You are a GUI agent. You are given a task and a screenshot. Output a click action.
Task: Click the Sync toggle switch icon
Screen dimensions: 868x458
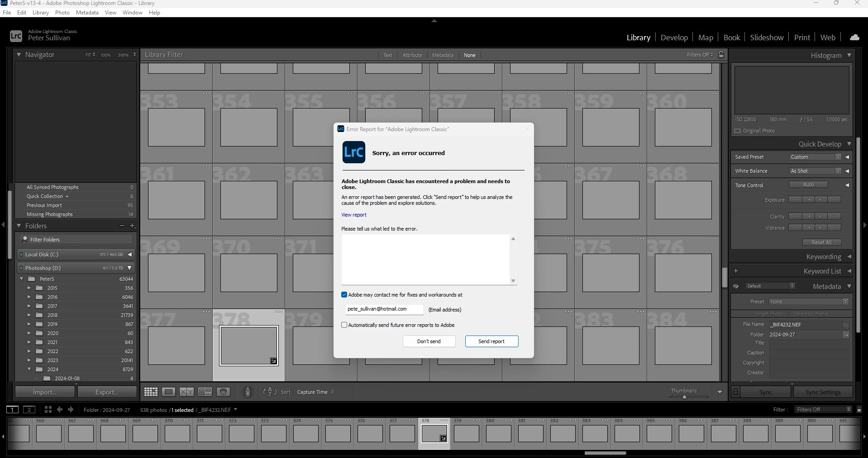click(x=736, y=392)
